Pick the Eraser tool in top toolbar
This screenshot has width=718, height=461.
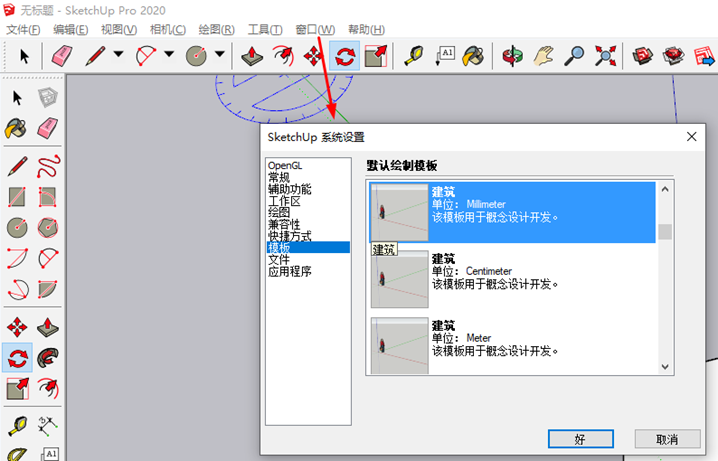coord(62,56)
